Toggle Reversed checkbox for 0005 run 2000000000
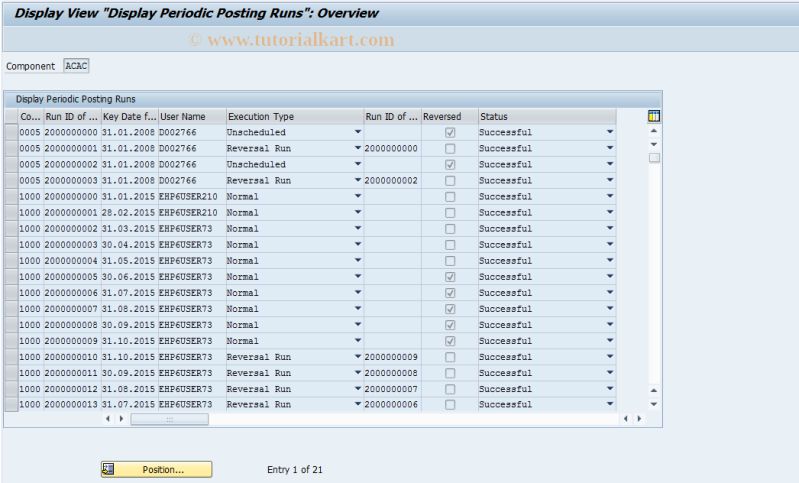The image size is (799, 483). click(450, 132)
